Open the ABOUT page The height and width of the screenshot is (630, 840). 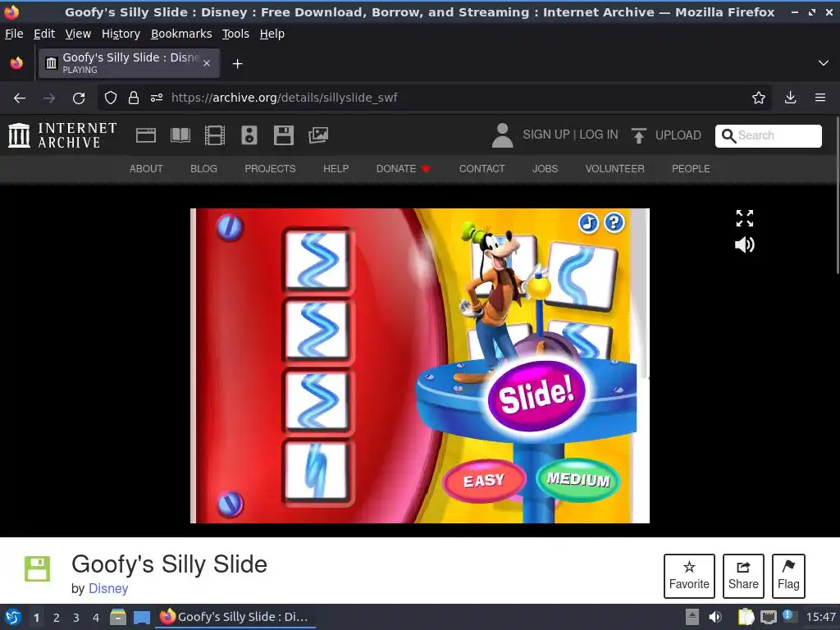(x=146, y=168)
